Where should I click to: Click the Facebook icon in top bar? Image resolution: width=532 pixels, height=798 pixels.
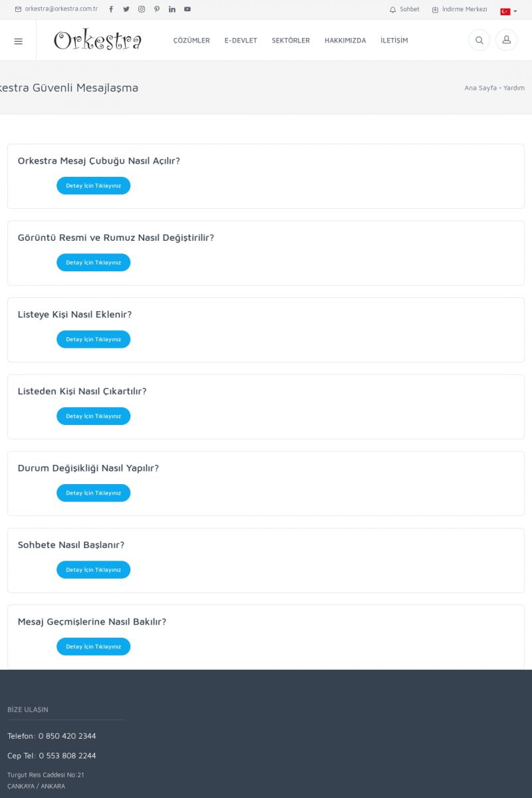111,9
